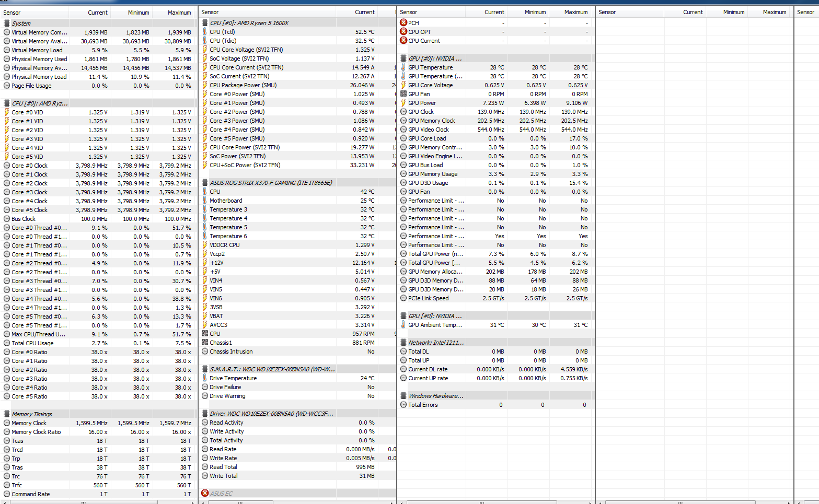Select the GPU Power bolt icon

[x=403, y=103]
